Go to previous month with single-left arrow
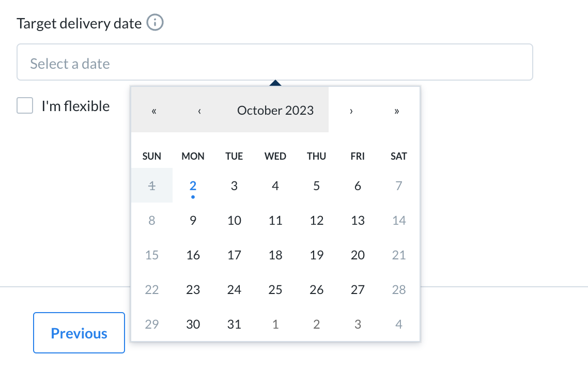 tap(199, 111)
